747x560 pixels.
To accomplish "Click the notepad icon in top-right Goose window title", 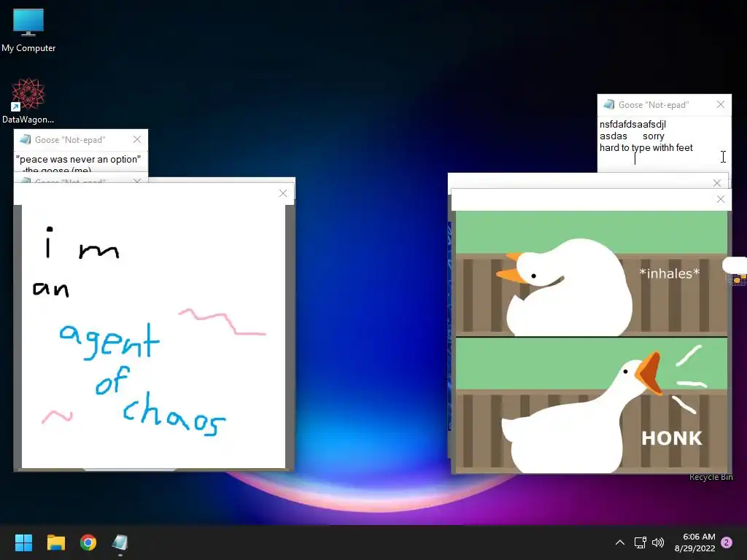I will click(608, 104).
